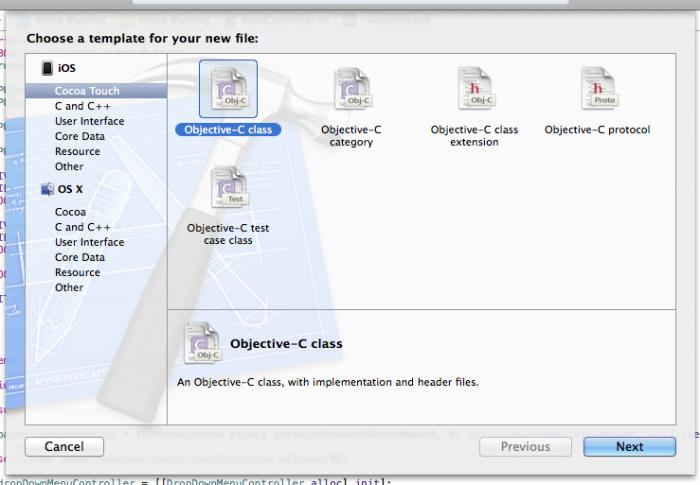Select the Objective-C category template icon
The height and width of the screenshot is (485, 700).
(353, 88)
